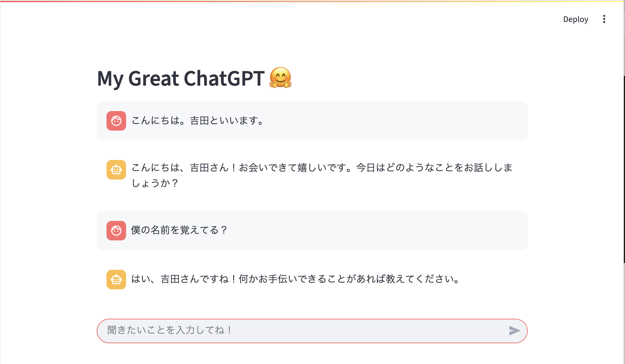Screen dimensions: 625x364
Task: Click the message こんにちは。吉田といいます。
Action: 198,121
